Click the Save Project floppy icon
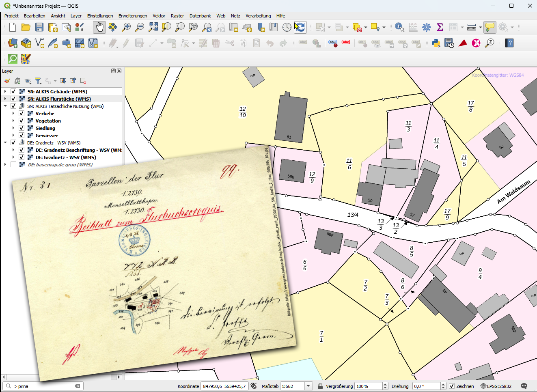Image resolution: width=537 pixels, height=392 pixels. [x=39, y=27]
